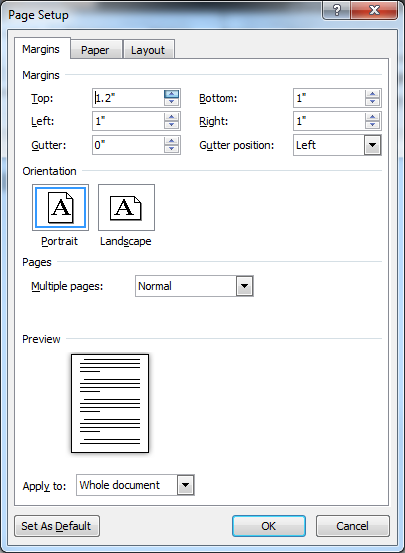
Task: Decrease the Gutter value with down arrow
Action: point(171,149)
